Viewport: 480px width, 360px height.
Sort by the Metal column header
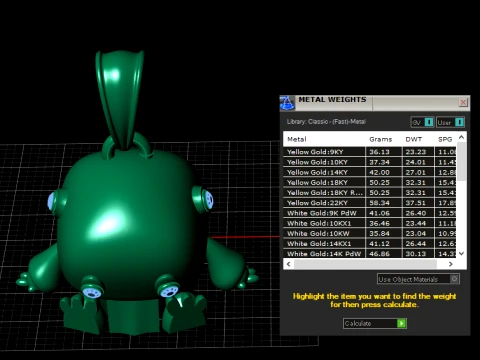click(297, 139)
